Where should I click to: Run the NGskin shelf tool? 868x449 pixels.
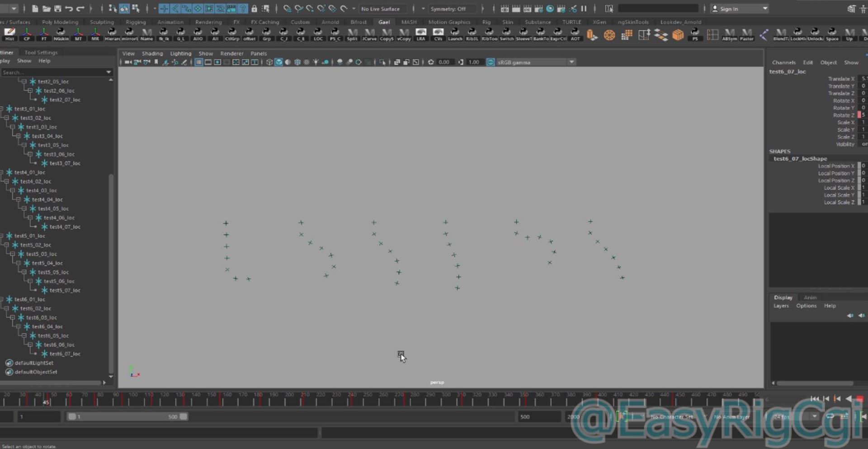[x=61, y=34]
